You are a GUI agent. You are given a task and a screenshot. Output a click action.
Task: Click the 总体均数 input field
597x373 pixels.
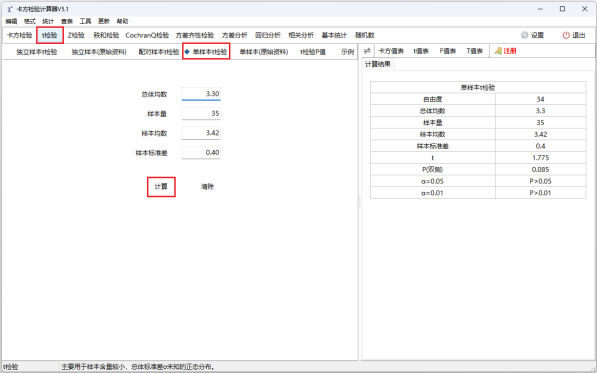click(201, 94)
